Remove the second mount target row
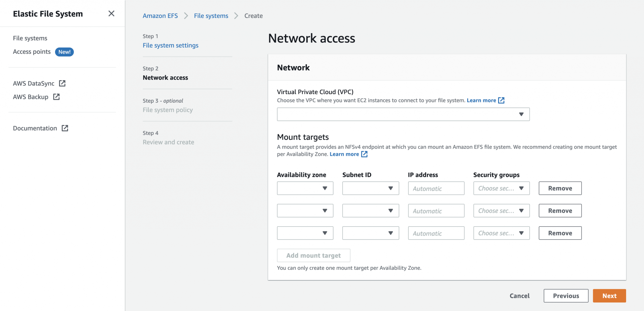This screenshot has width=644, height=311. (x=560, y=211)
